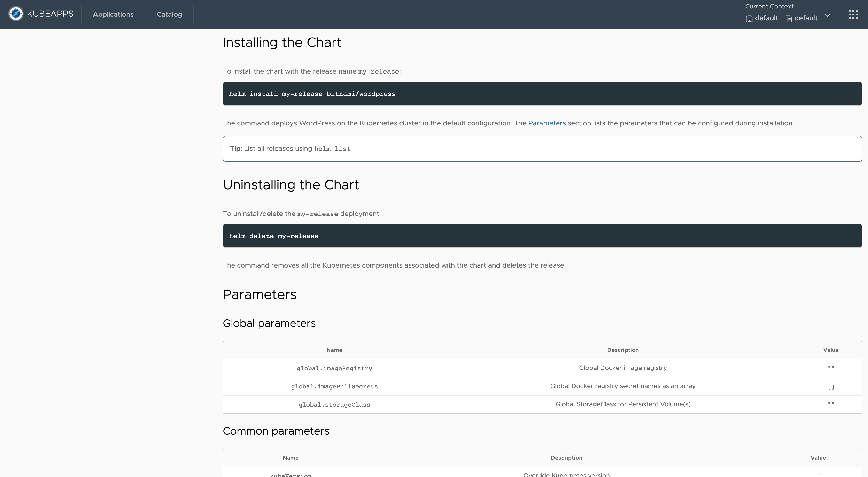Select the global.imageRegistry table row

(x=334, y=368)
